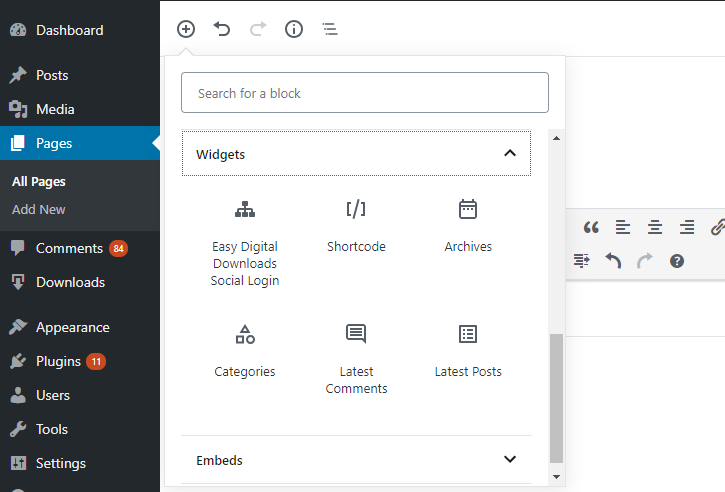Viewport: 725px width, 492px height.
Task: Add the Latest Posts block
Action: coord(468,351)
